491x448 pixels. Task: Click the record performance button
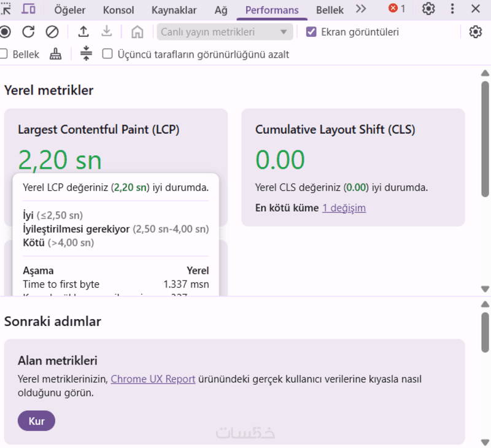click(5, 32)
